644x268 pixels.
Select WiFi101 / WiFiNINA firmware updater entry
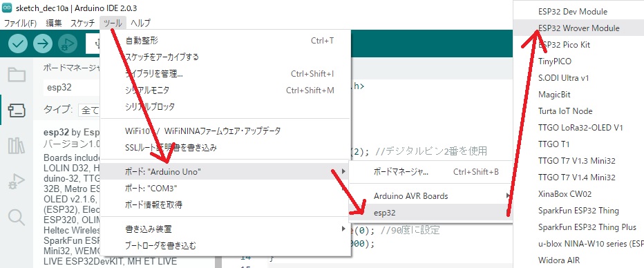coord(225,131)
